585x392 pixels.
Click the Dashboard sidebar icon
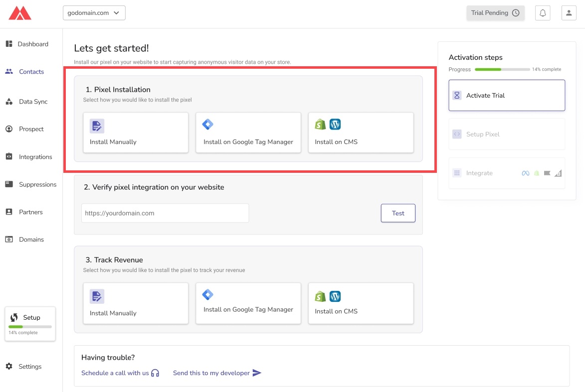9,44
